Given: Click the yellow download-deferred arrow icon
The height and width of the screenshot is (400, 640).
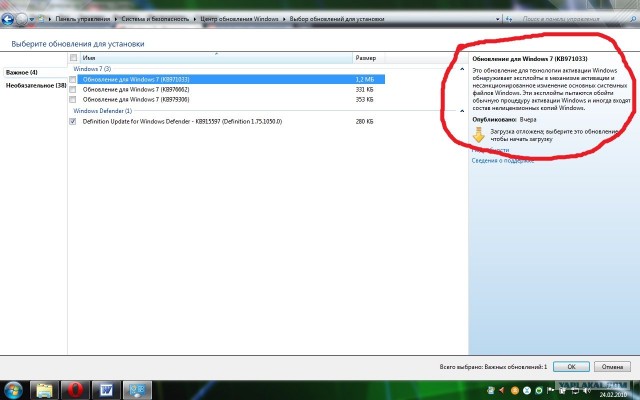Looking at the screenshot, I should coord(478,134).
